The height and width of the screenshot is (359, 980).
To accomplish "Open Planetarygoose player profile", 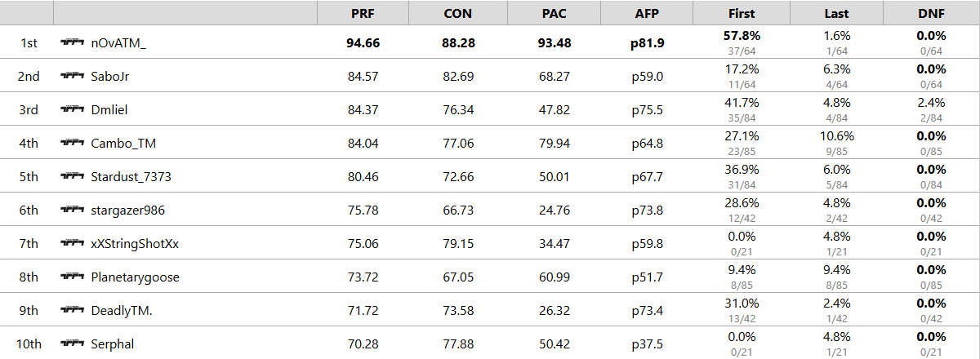I will [x=136, y=277].
